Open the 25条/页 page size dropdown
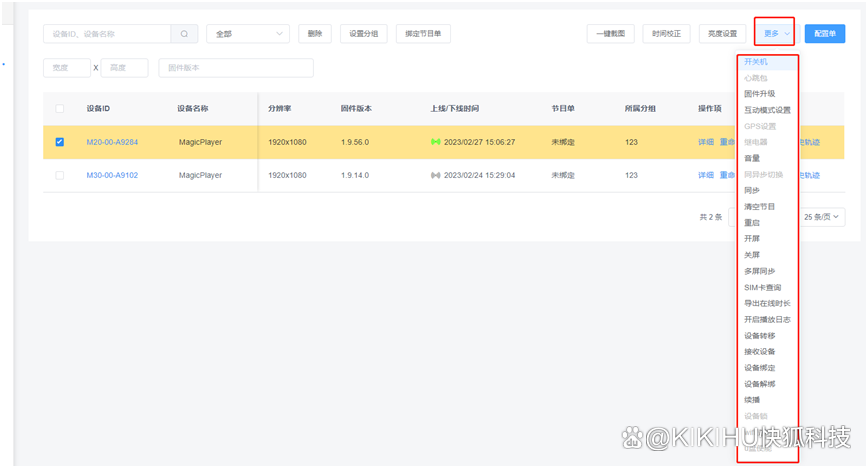The width and height of the screenshot is (868, 468). [823, 216]
